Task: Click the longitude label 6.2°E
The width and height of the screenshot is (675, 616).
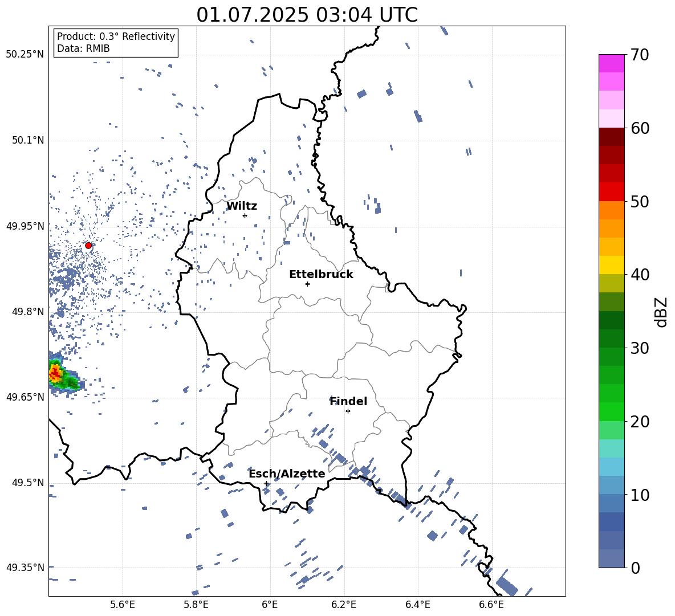Action: click(344, 605)
